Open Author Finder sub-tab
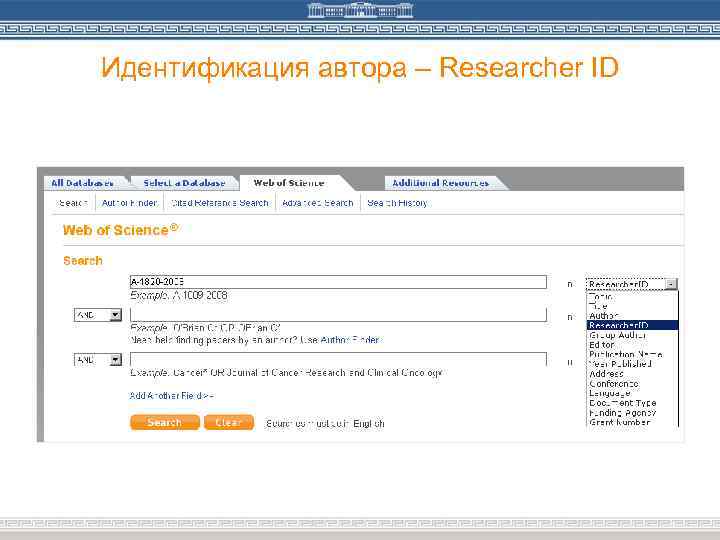This screenshot has height=540, width=720. pos(129,203)
